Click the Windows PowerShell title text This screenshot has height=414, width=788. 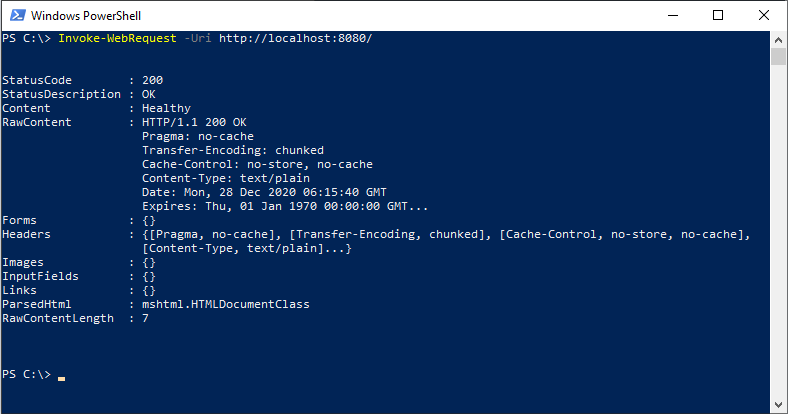86,16
